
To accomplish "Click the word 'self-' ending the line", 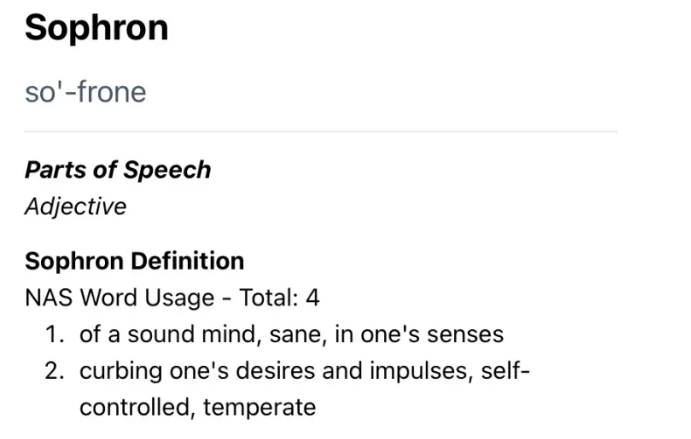I will tap(504, 371).
